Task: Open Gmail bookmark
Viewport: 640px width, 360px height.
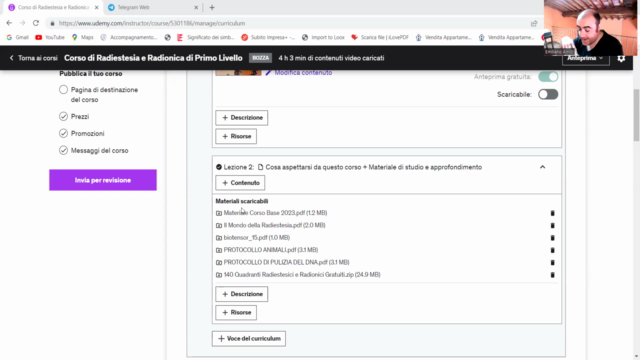Action: pos(18,37)
